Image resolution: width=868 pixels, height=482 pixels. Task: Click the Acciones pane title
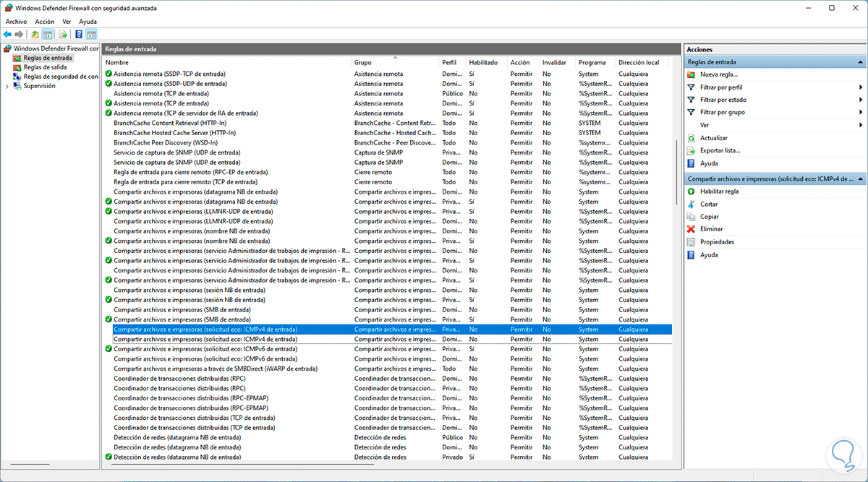coord(699,49)
